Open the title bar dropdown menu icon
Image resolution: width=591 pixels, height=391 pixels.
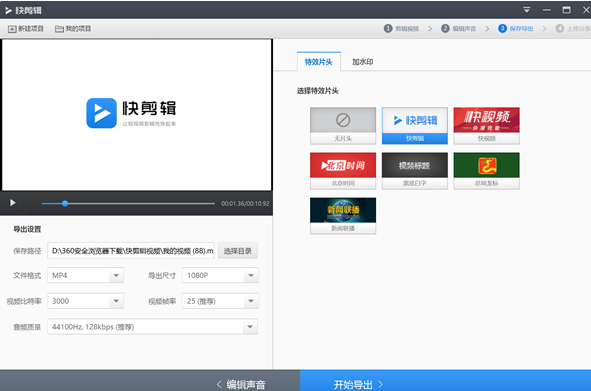[527, 10]
